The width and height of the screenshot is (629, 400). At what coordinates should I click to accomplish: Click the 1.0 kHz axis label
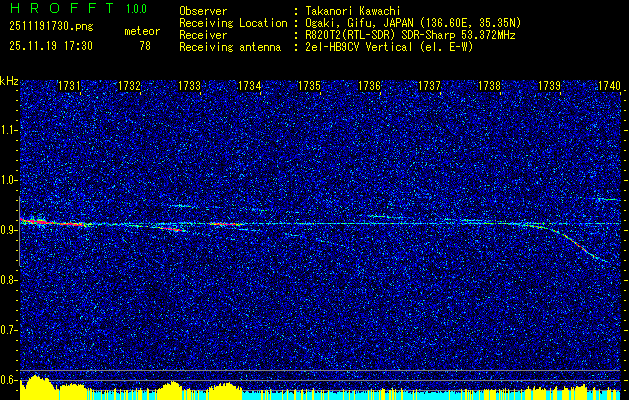[x=8, y=180]
